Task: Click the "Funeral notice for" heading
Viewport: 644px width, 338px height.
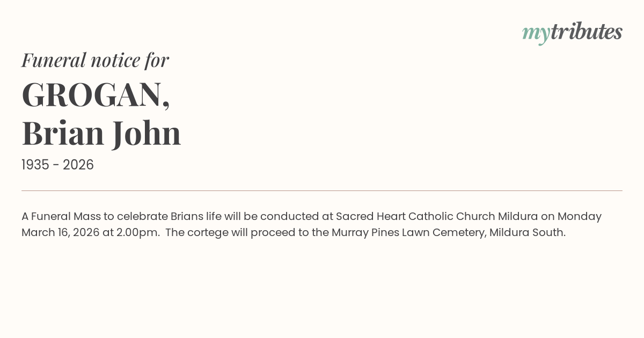Action: coord(95,60)
